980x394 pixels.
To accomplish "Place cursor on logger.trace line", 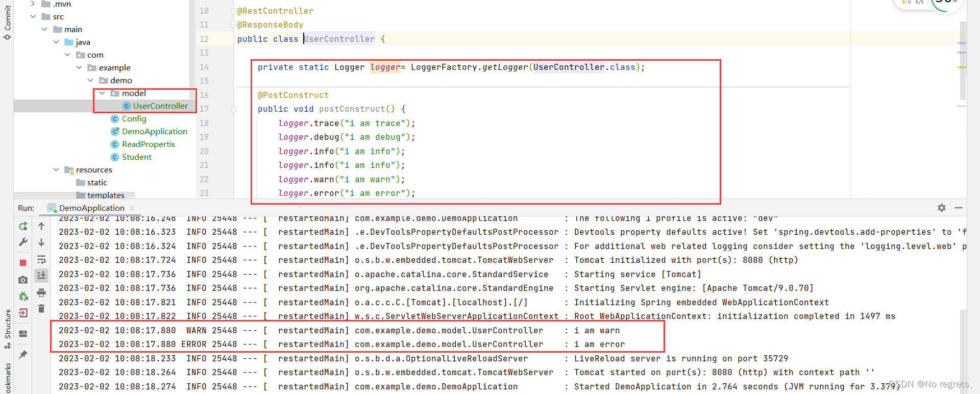I will [347, 123].
